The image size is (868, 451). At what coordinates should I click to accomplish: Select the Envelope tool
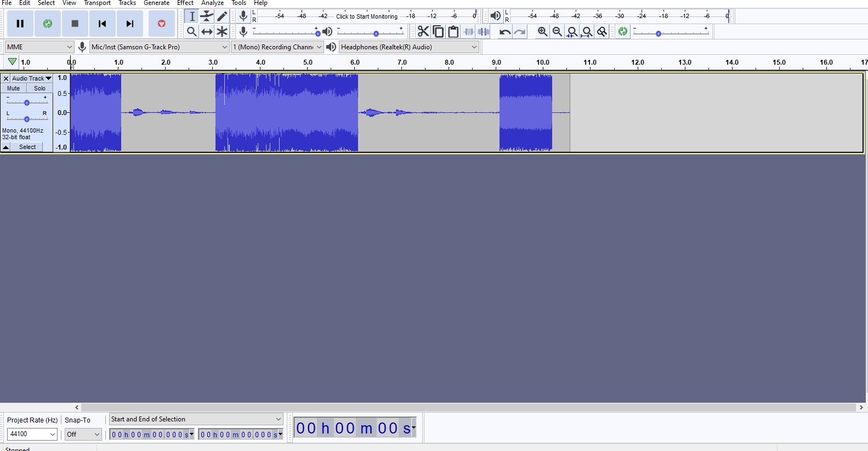207,16
